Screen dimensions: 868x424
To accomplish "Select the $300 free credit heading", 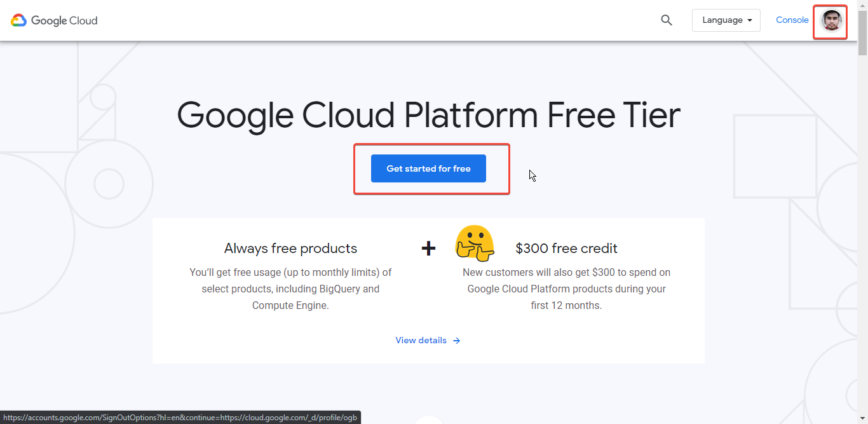I will pyautogui.click(x=566, y=249).
